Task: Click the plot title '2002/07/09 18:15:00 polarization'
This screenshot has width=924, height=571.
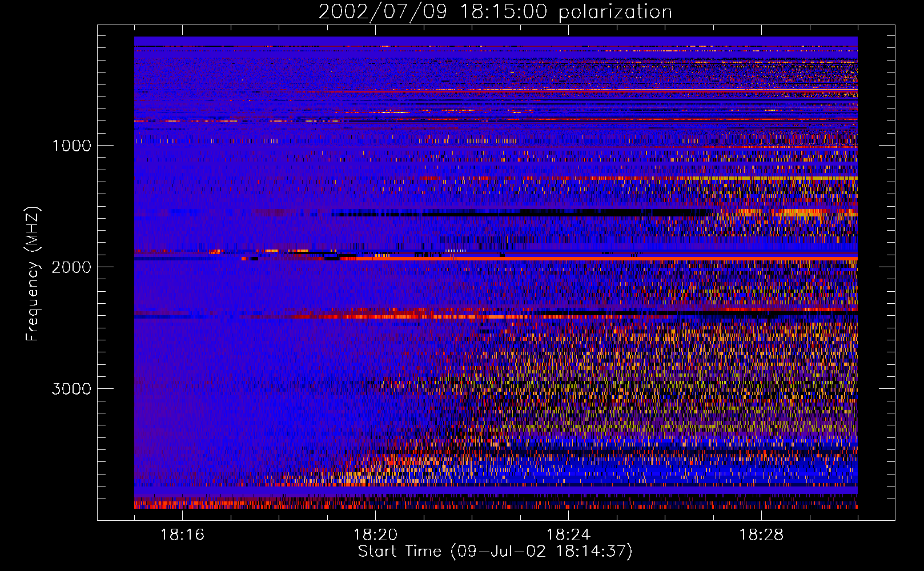Action: 495,12
